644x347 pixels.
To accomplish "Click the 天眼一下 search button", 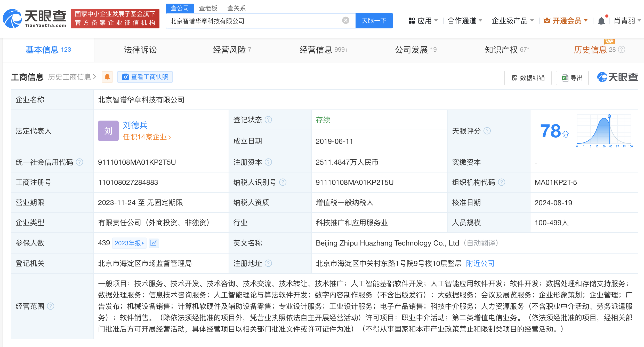I will coord(374,20).
